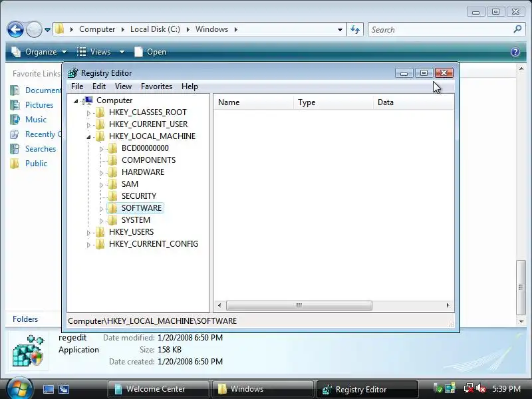Open the Views dropdown arrow in Explorer
The height and width of the screenshot is (399, 532).
click(122, 52)
